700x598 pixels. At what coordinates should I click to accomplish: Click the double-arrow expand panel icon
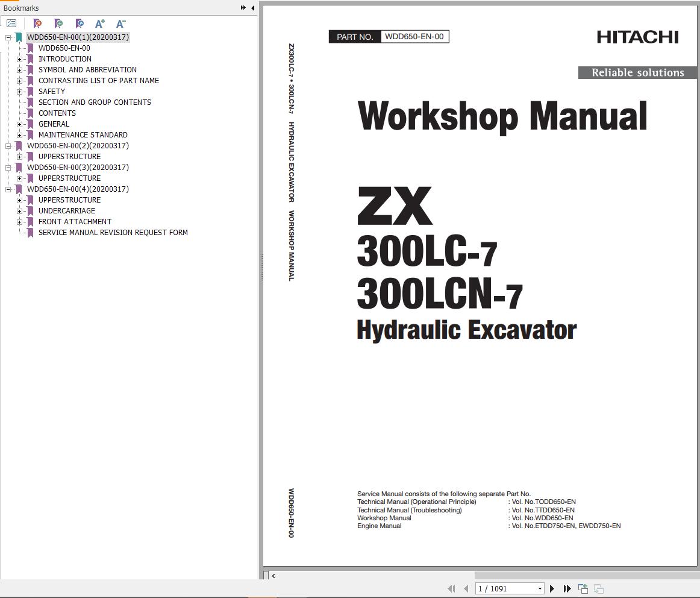point(243,8)
